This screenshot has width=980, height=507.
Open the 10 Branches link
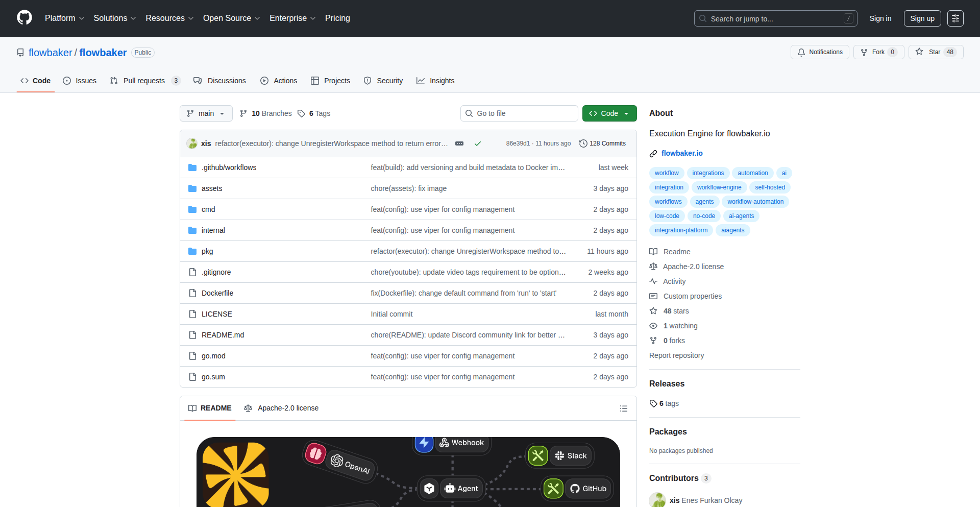pyautogui.click(x=266, y=113)
